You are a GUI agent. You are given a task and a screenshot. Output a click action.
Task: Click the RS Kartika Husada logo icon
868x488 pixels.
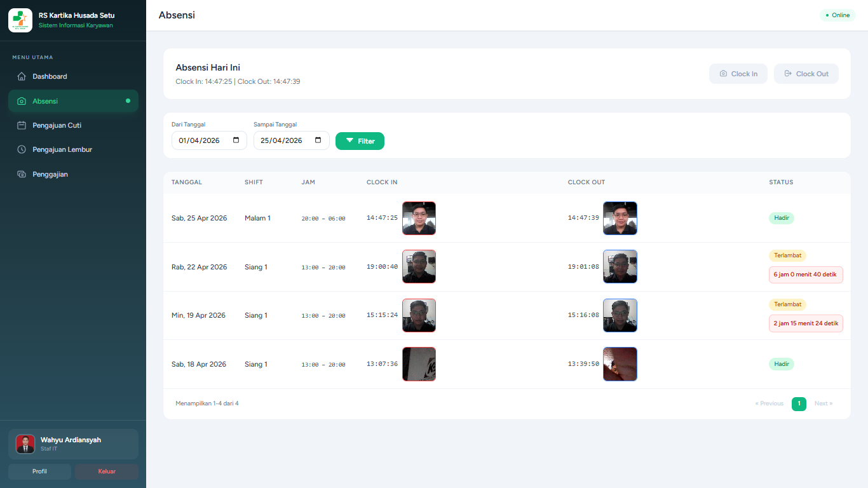click(20, 20)
